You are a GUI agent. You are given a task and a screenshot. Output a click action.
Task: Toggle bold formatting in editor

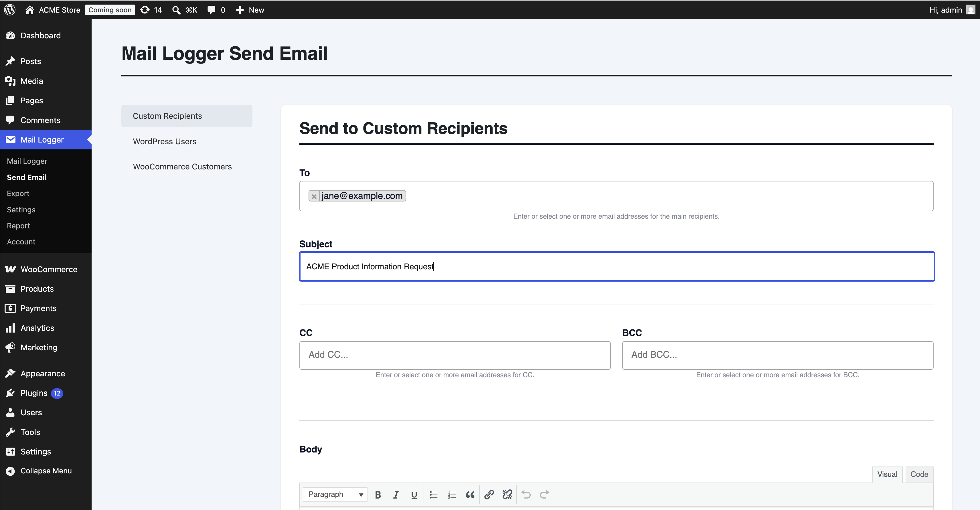click(378, 495)
